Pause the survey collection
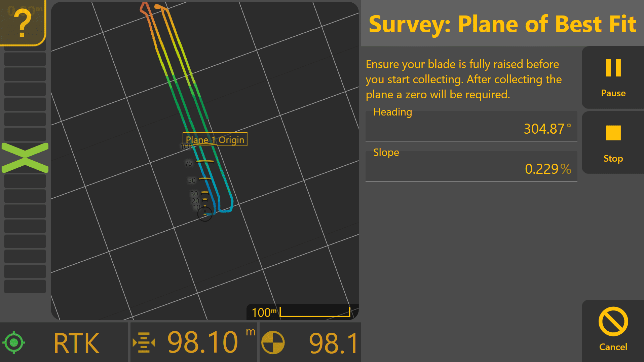The width and height of the screenshot is (644, 362). 613,77
